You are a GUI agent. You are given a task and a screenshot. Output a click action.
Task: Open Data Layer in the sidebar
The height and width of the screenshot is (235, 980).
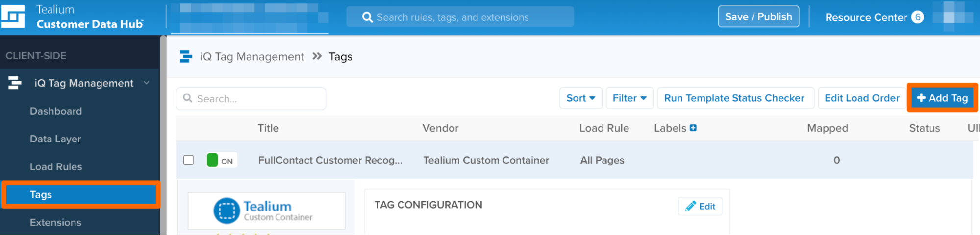[x=55, y=139]
